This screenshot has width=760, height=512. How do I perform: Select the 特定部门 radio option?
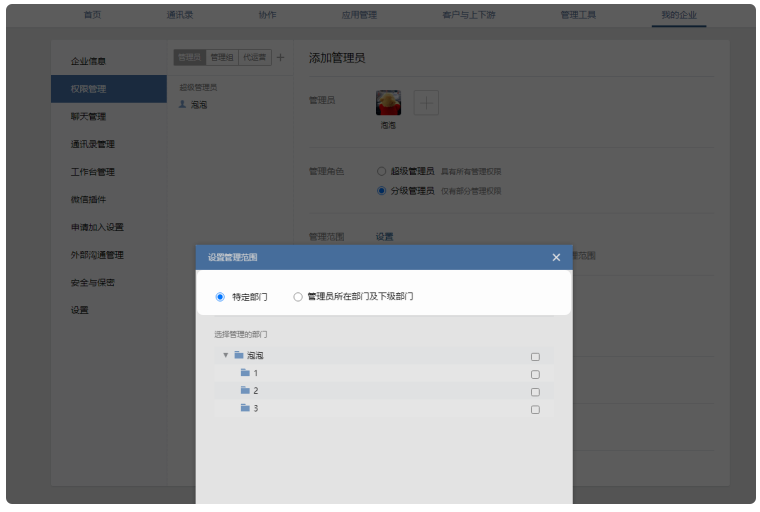(220, 297)
